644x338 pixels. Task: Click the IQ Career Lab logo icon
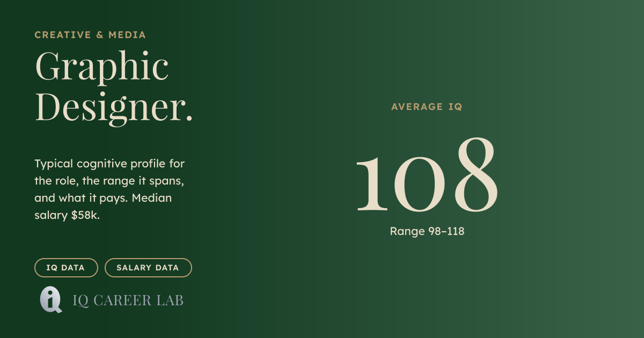pos(51,300)
